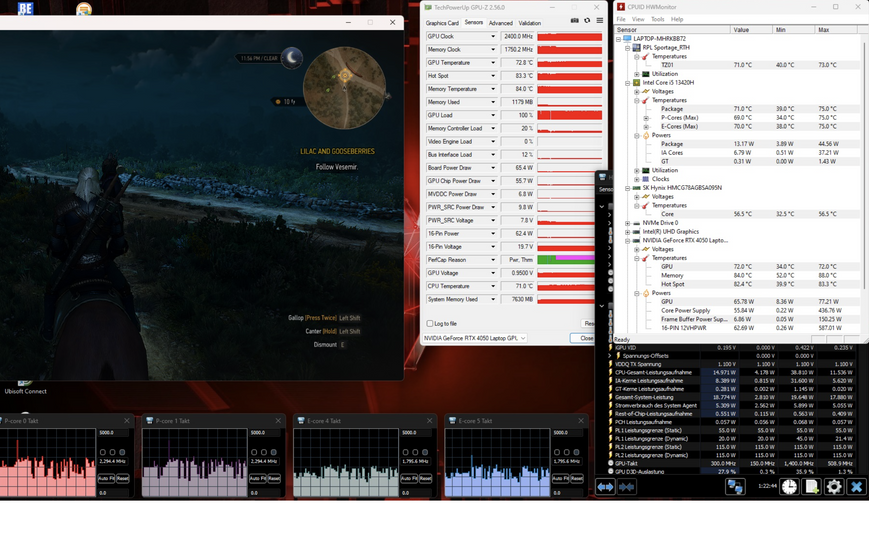Click HWiNFO logging sheet plus icon
The height and width of the screenshot is (534, 869).
pyautogui.click(x=811, y=487)
